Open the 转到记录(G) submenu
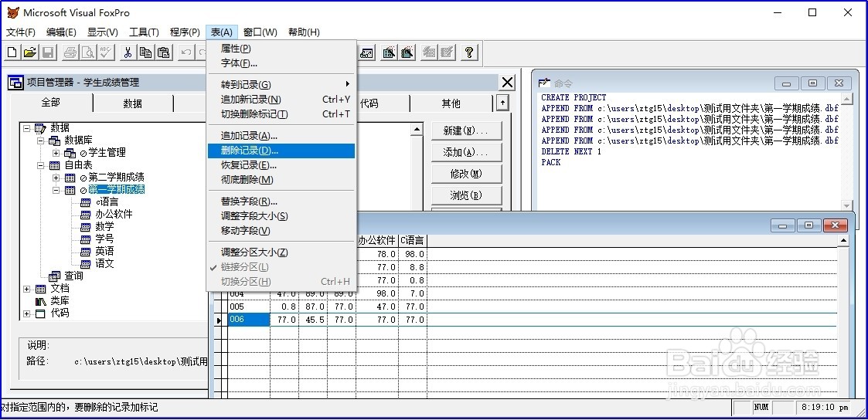The height and width of the screenshot is (420, 868). click(x=281, y=85)
